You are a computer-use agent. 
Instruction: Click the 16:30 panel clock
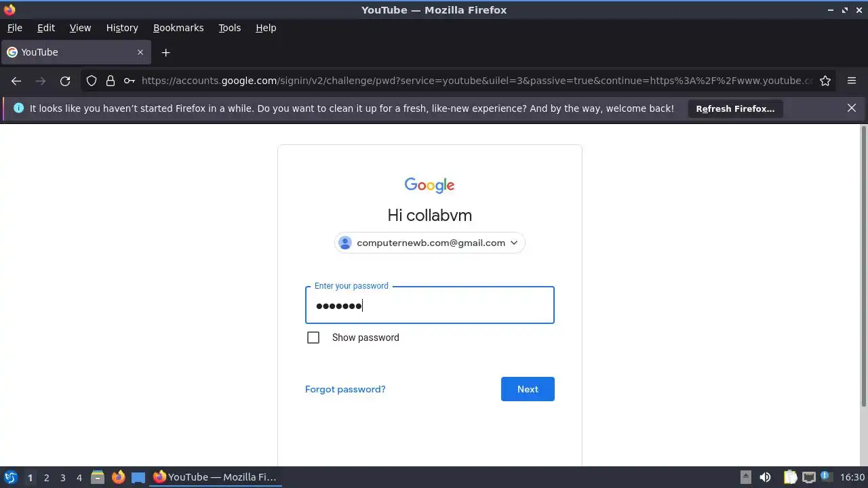click(x=852, y=477)
